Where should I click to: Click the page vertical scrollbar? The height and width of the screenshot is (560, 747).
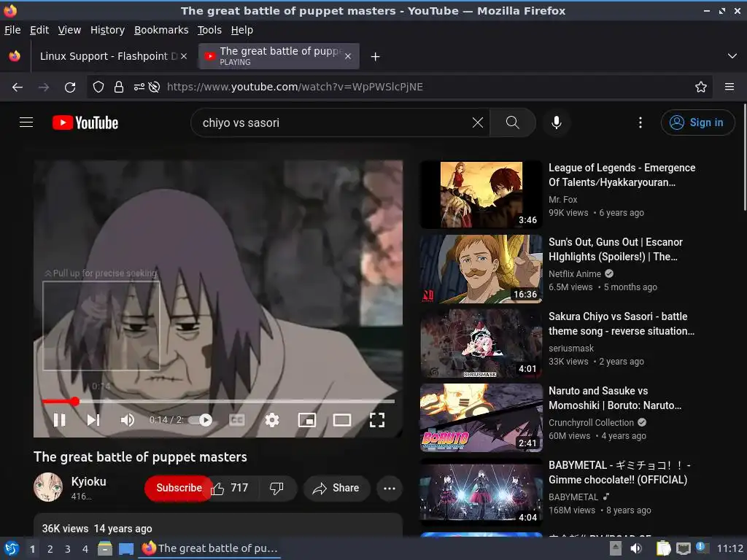point(745,157)
